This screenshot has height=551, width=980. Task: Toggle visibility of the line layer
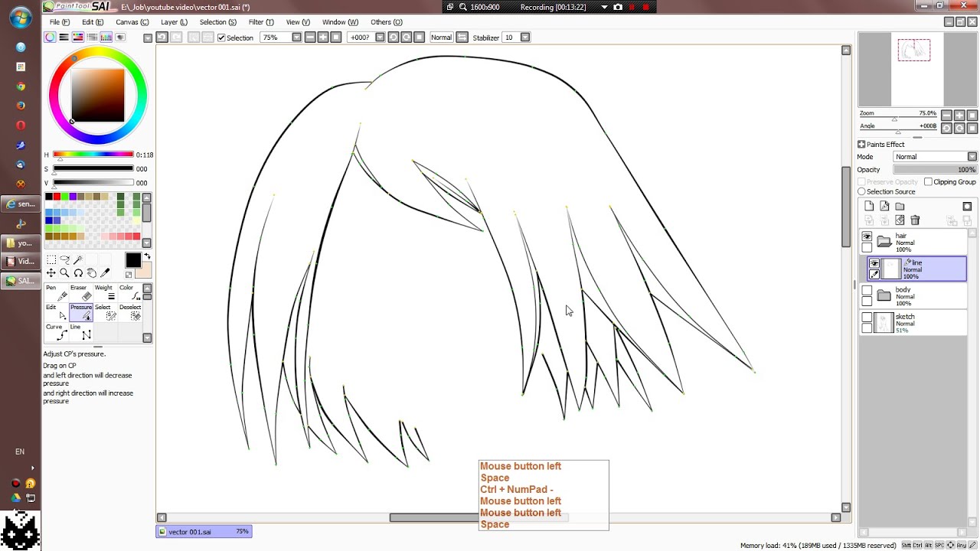point(874,262)
